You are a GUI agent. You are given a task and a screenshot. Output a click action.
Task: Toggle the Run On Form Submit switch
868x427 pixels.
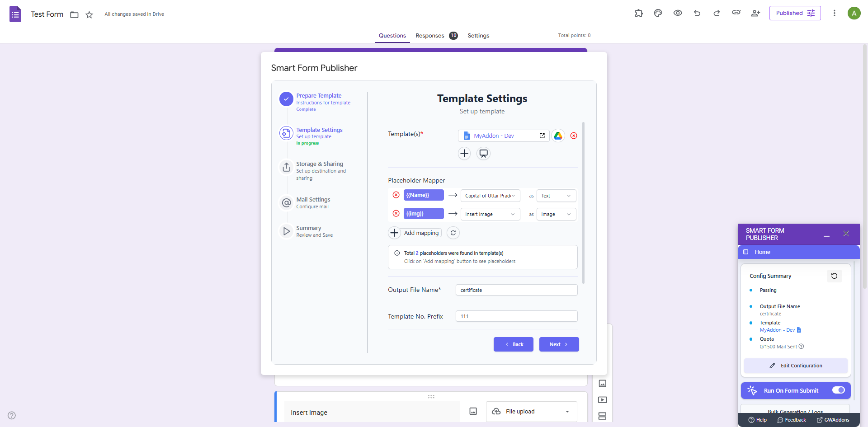[x=838, y=390]
